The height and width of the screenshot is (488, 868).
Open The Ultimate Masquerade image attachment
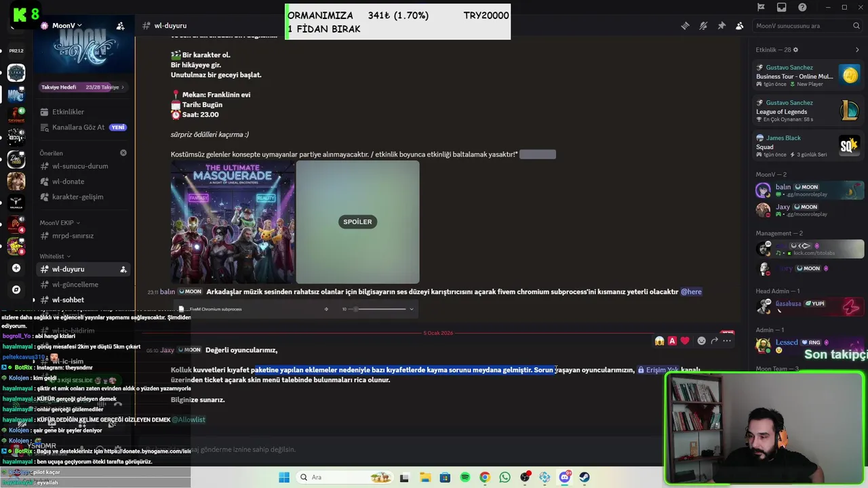click(x=233, y=222)
